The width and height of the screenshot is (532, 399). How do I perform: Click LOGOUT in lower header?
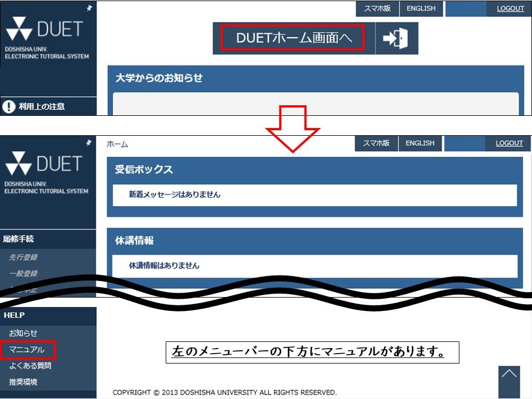(509, 143)
